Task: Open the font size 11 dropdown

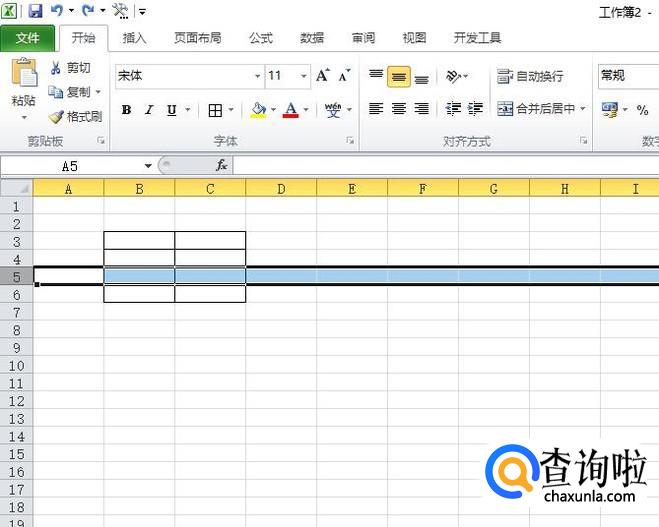Action: pos(303,76)
